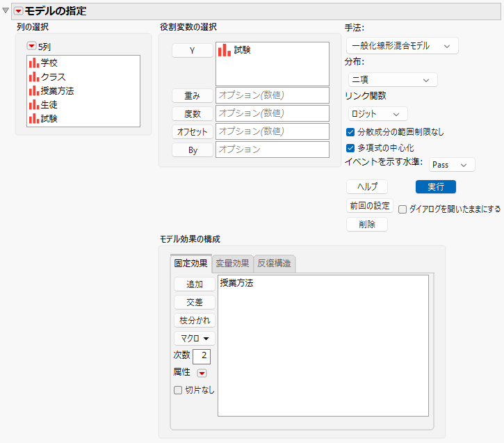Click the nominal icon beside 生徒
The height and width of the screenshot is (443, 504).
(x=34, y=104)
